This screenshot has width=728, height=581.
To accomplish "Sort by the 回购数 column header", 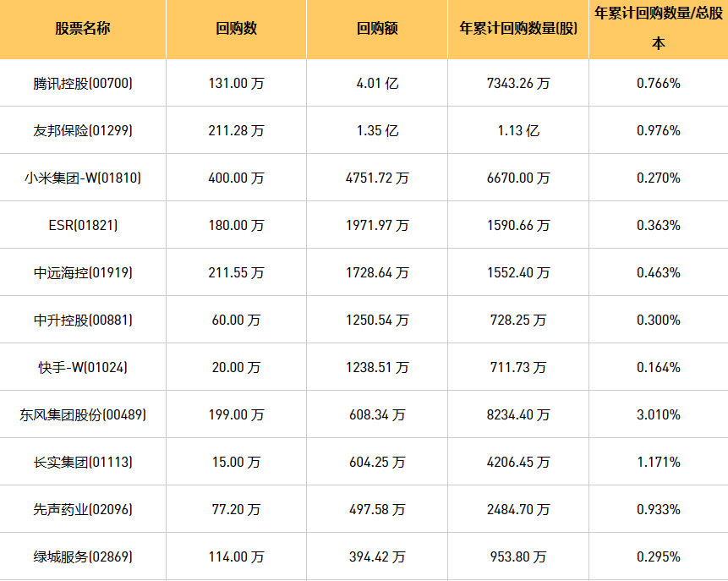I will [236, 28].
